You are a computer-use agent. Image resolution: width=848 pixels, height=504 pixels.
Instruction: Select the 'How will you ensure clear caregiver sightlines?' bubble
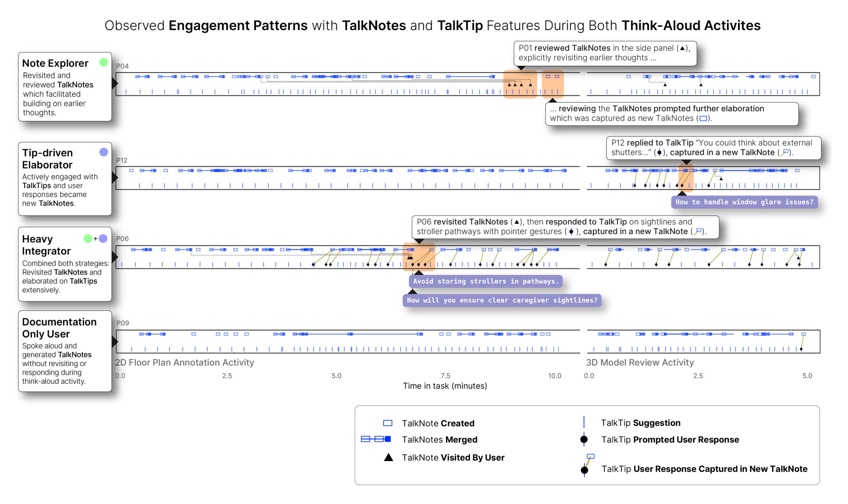[502, 300]
